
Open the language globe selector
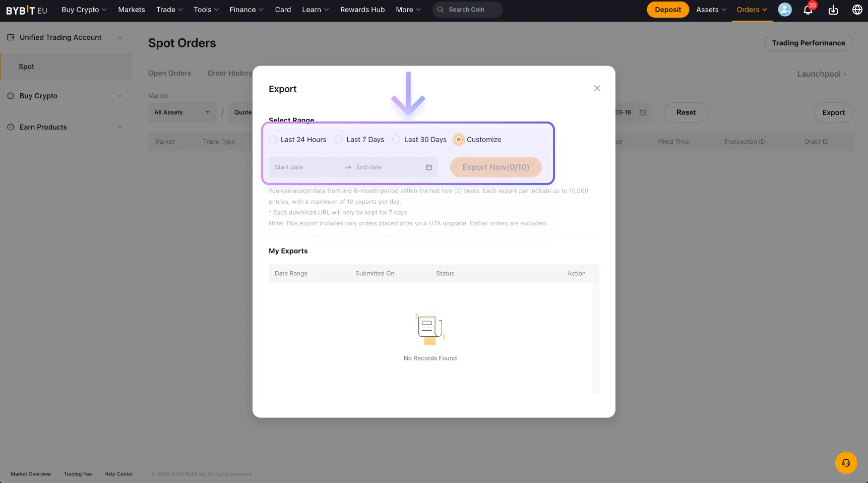tap(857, 10)
